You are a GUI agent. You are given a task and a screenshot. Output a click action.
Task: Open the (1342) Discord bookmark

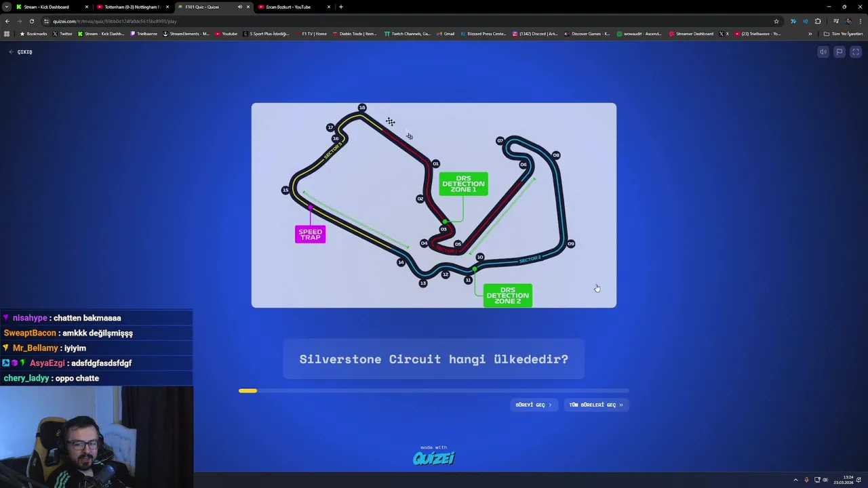(x=536, y=34)
